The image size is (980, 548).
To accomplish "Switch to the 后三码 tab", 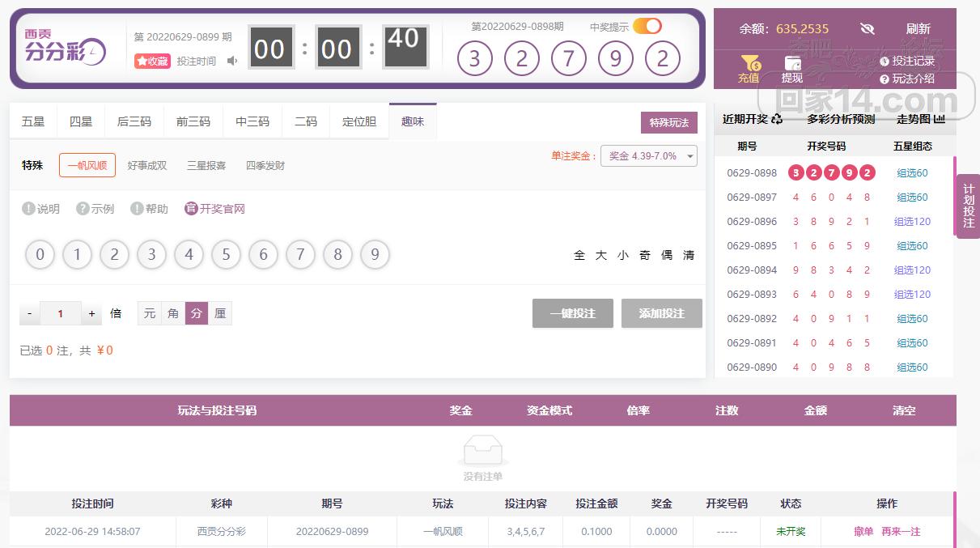I will point(134,121).
